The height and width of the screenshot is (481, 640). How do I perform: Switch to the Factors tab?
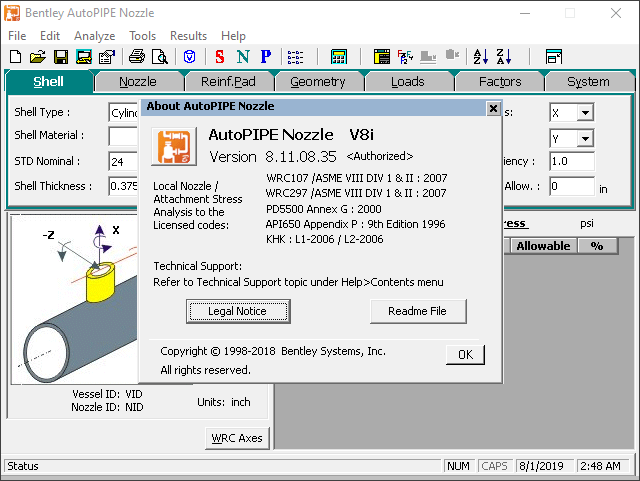coord(500,82)
